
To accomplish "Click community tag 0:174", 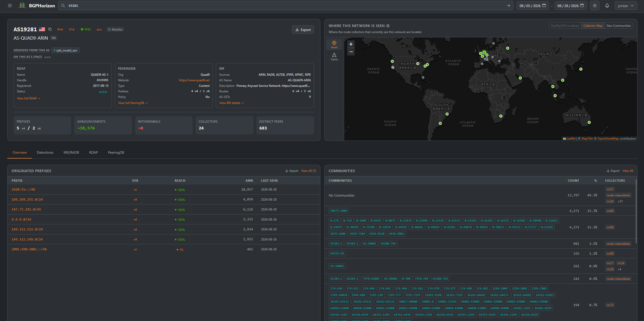I will [334, 221].
